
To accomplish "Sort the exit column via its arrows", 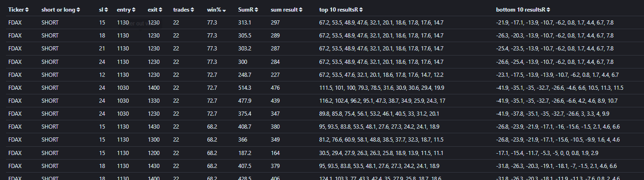I will pos(160,10).
